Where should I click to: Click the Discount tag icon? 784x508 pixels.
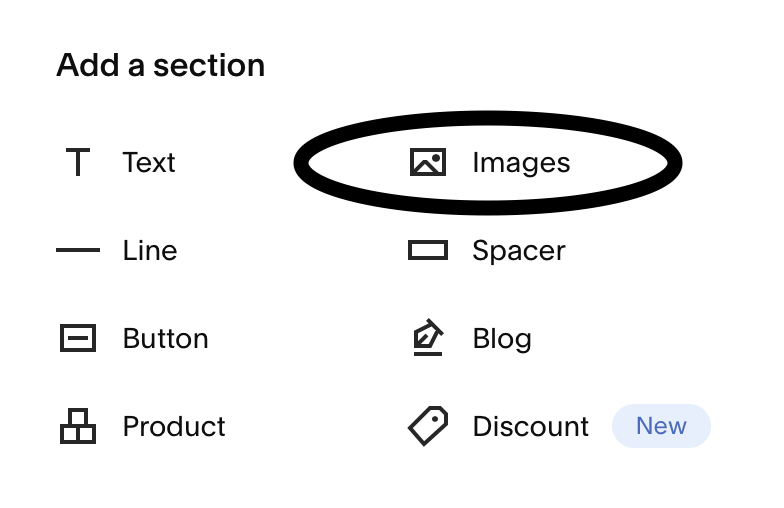pyautogui.click(x=428, y=426)
